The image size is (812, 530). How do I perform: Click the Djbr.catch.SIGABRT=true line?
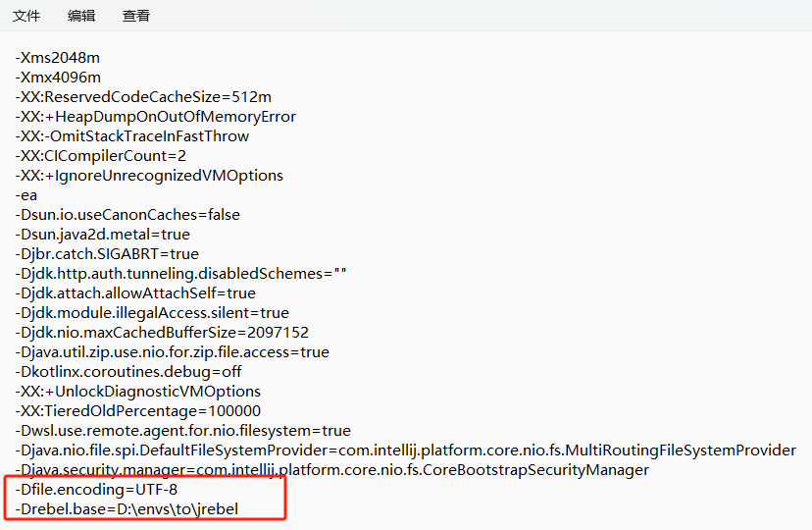pyautogui.click(x=106, y=254)
